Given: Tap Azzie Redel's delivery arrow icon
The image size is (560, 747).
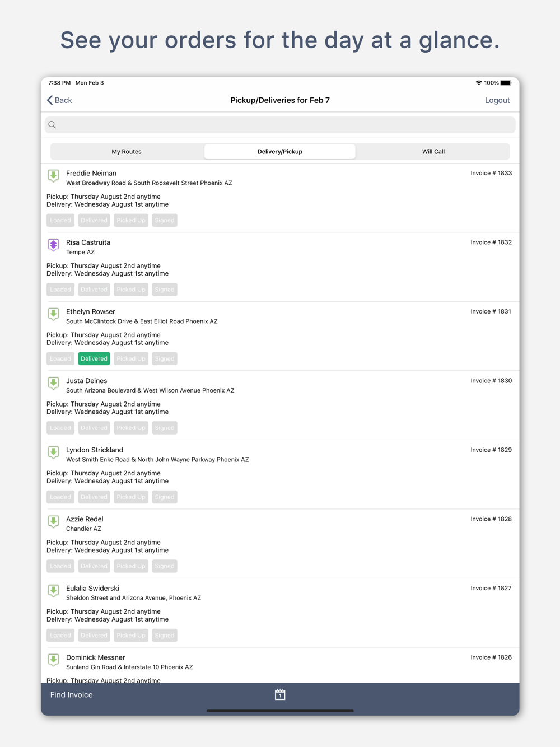Looking at the screenshot, I should click(x=54, y=522).
